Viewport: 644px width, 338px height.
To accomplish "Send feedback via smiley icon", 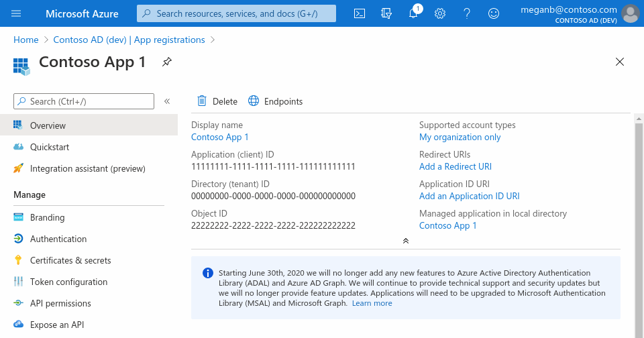I will pyautogui.click(x=494, y=13).
